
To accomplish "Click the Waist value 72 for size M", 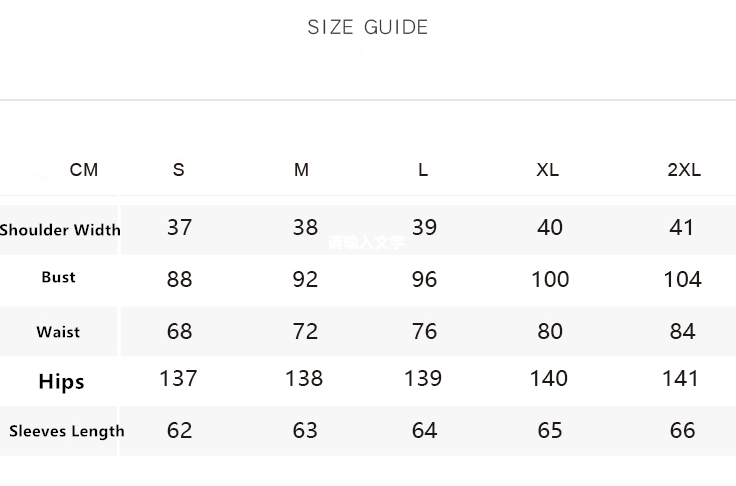I will click(305, 330).
